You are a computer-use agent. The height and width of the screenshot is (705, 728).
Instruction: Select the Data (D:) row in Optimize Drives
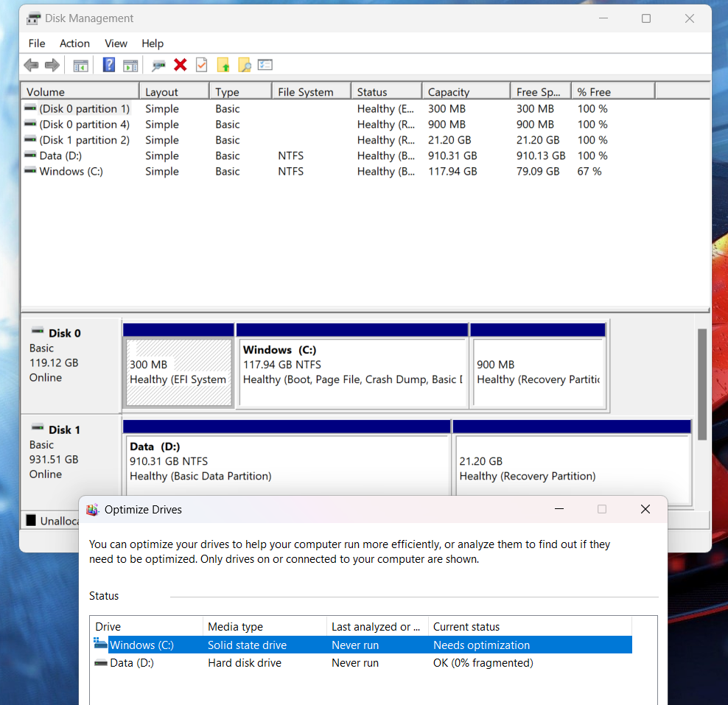(x=362, y=663)
